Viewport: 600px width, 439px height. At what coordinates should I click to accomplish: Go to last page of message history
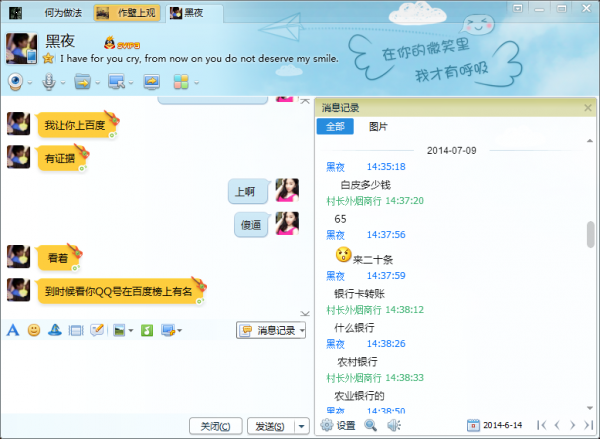588,425
